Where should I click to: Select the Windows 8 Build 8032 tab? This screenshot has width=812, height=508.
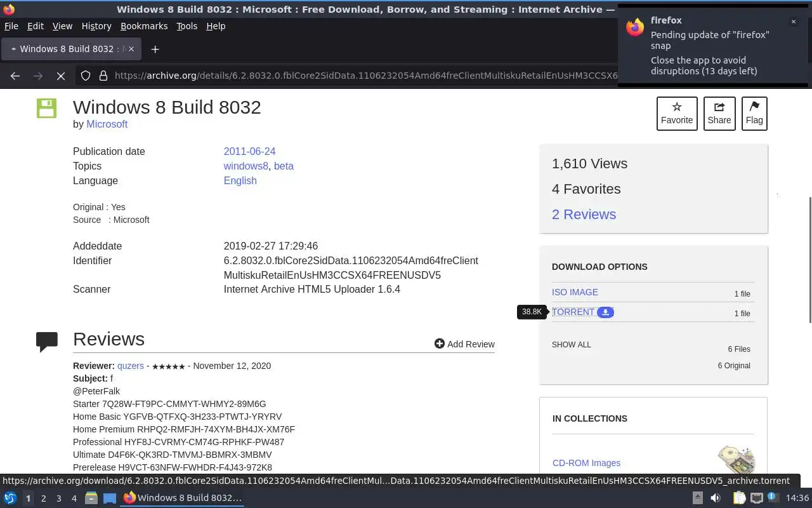point(71,49)
